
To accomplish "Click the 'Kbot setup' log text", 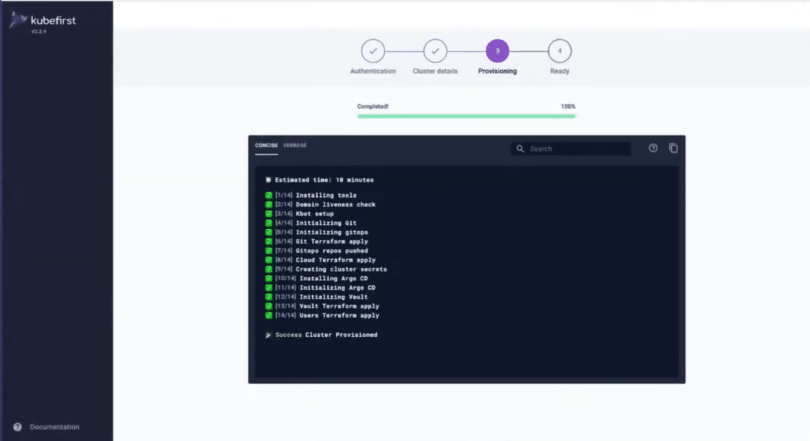I will (x=315, y=214).
